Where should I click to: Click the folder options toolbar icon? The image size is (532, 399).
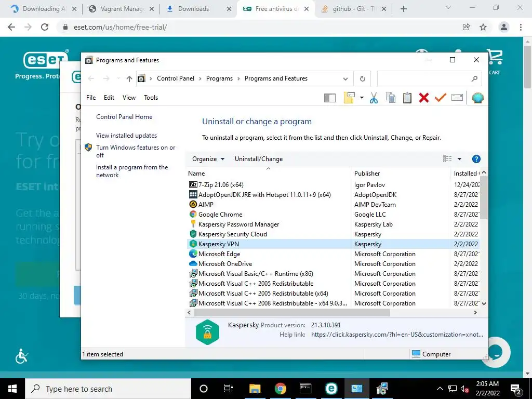349,98
